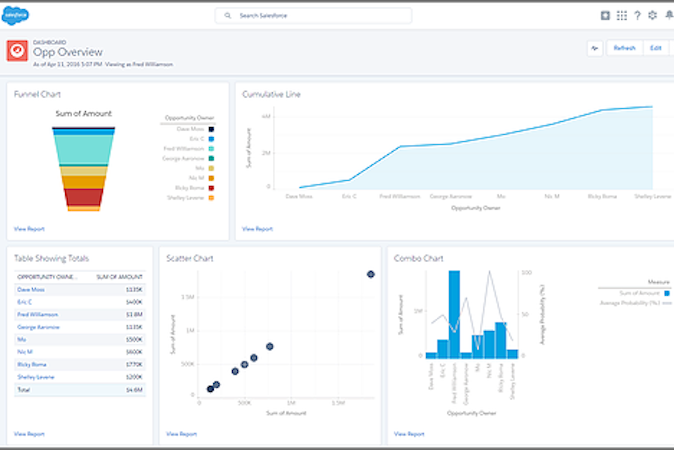Click the Opp Overview dashboard title
Screen dimensions: 674x450
click(x=68, y=52)
